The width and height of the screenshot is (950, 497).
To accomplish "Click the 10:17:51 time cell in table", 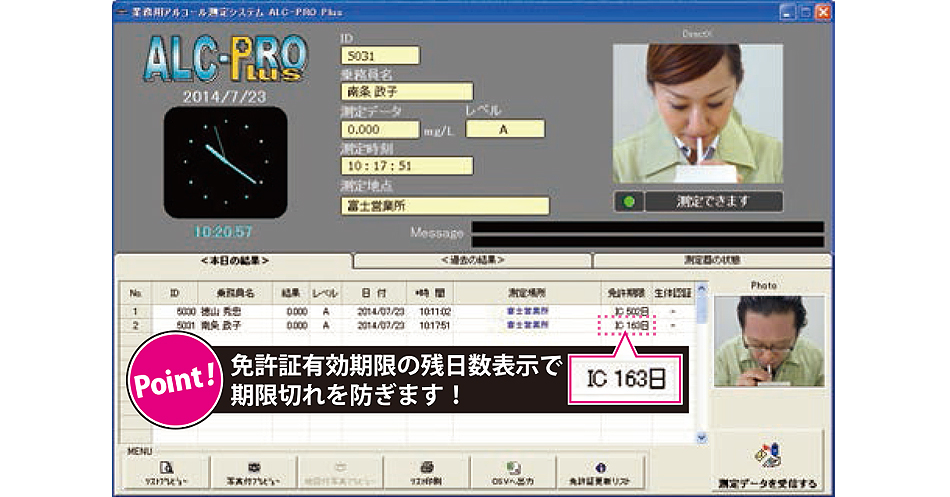I will [x=434, y=325].
